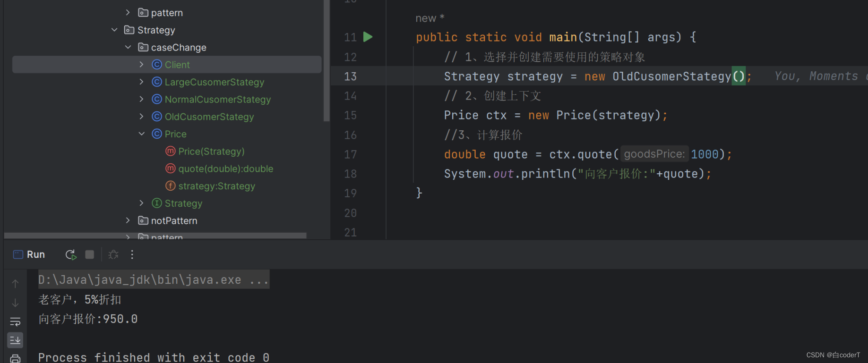868x363 pixels.
Task: Open more options menu in Run toolbar
Action: coord(132,255)
